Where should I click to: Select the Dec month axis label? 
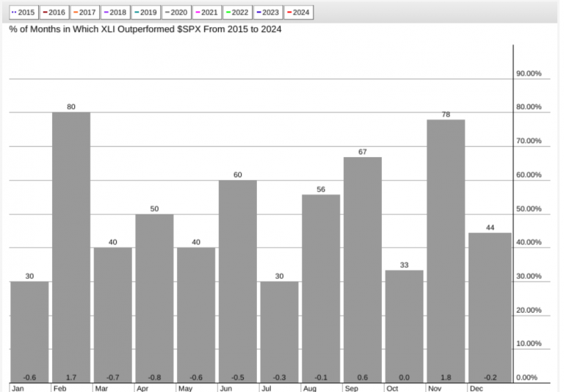(476, 388)
